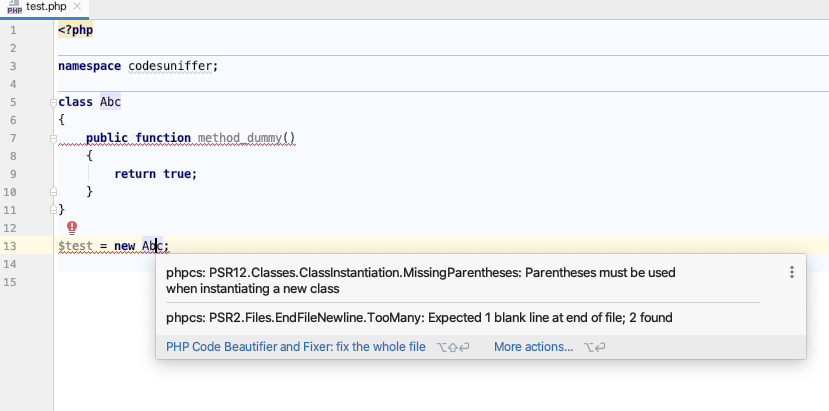Click the red error bulb icon
This screenshot has width=829, height=411.
(x=72, y=228)
